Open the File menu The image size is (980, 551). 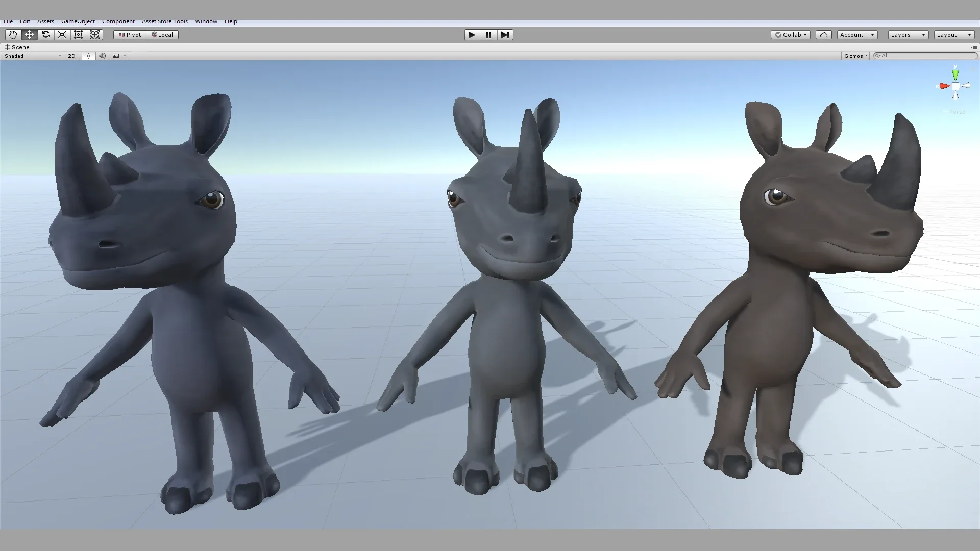click(x=8, y=21)
